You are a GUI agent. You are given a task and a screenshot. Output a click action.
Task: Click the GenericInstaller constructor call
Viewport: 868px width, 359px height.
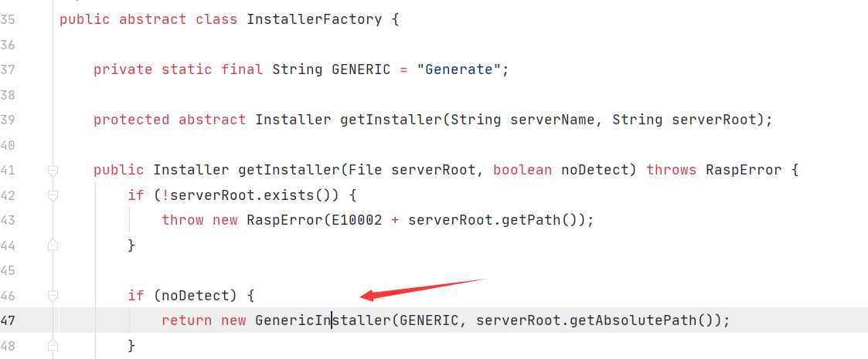point(322,320)
